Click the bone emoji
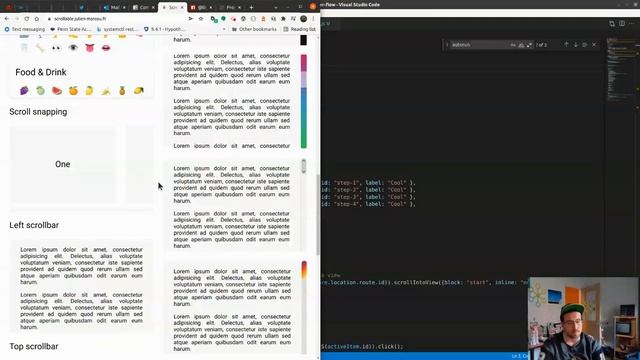 pyautogui.click(x=40, y=48)
